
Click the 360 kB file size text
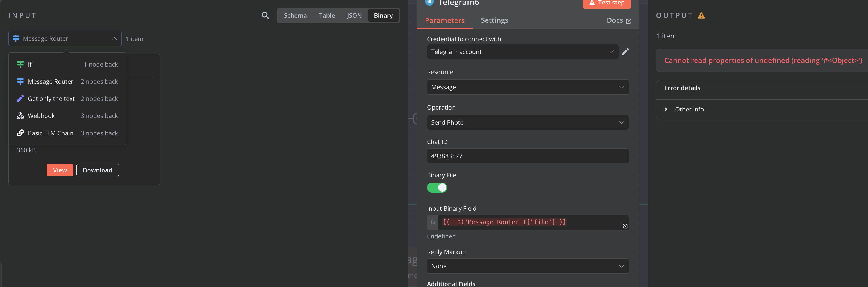[x=26, y=150]
